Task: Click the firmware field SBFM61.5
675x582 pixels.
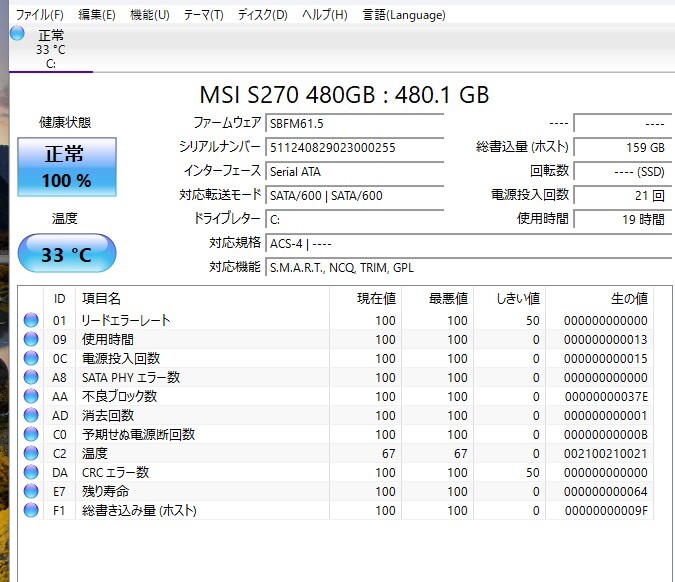Action: [355, 124]
